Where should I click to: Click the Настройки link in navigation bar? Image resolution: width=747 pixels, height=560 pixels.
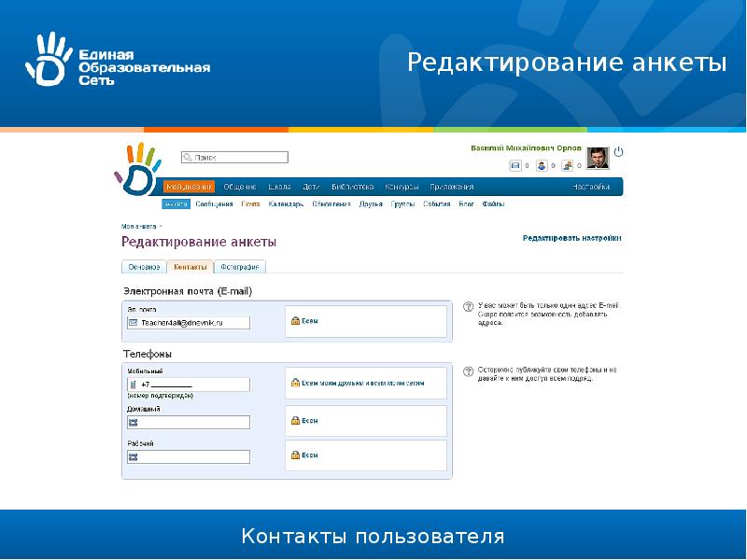click(591, 187)
